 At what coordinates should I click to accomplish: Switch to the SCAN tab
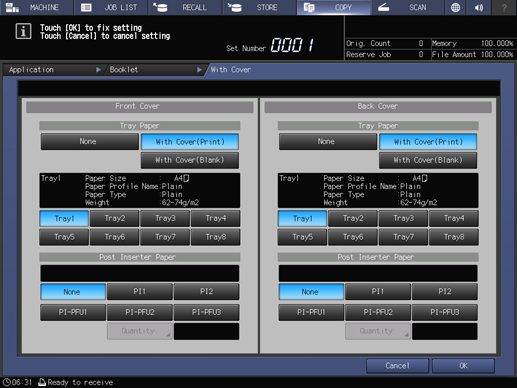(407, 7)
